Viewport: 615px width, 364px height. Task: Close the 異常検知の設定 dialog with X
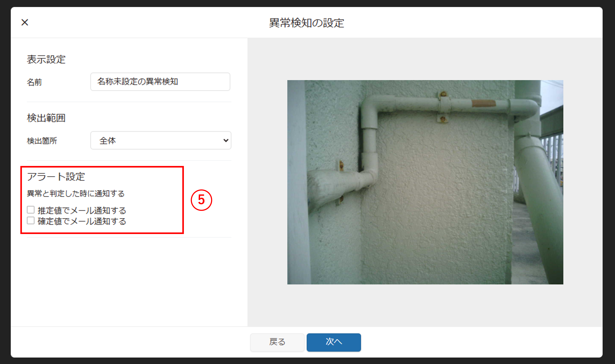click(25, 22)
